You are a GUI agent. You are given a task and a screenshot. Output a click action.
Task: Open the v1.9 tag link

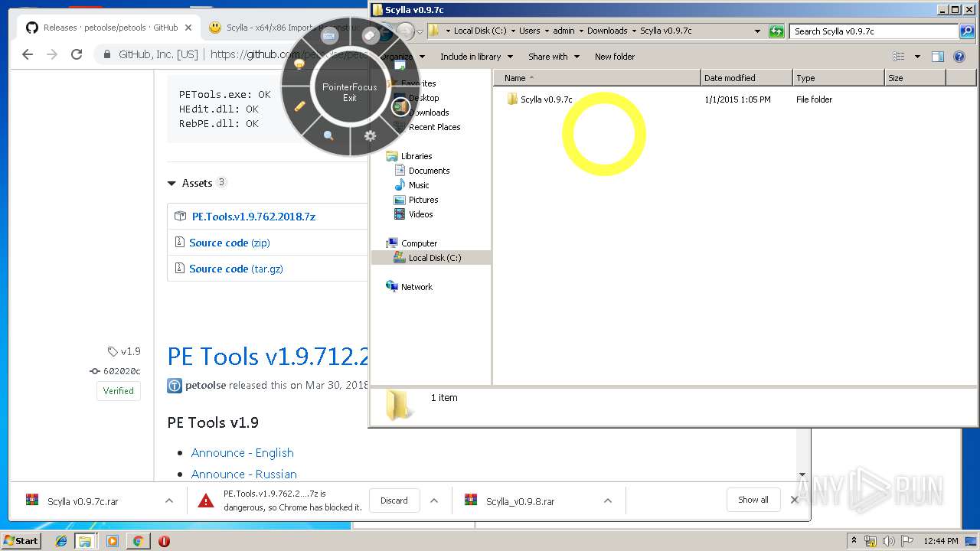point(125,351)
